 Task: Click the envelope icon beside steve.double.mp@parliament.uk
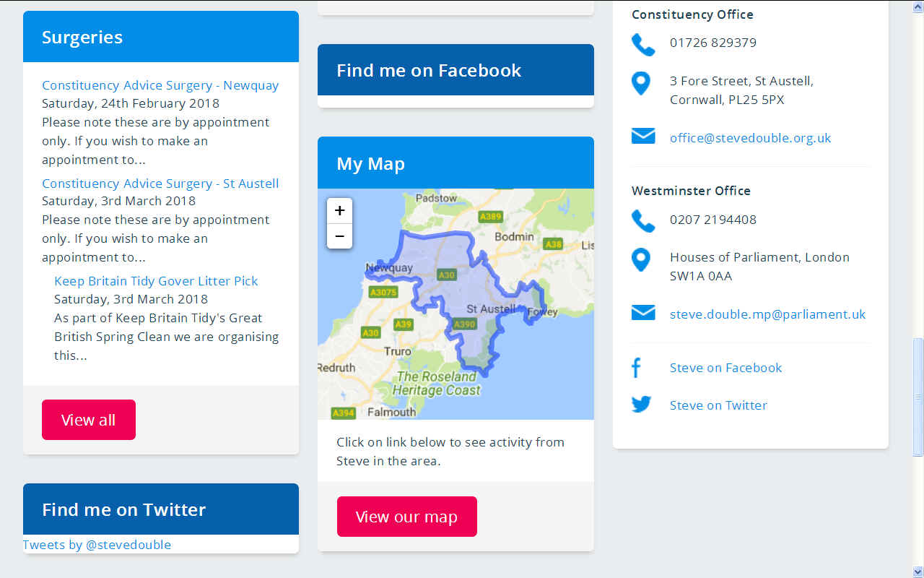coord(643,312)
